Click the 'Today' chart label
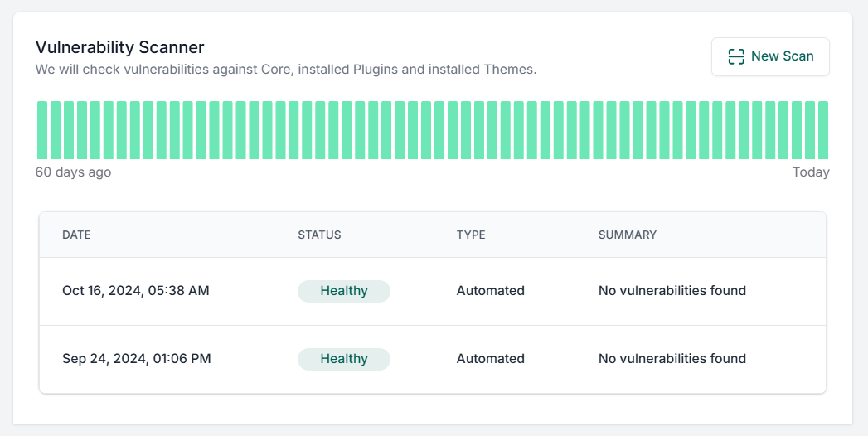 [x=810, y=172]
